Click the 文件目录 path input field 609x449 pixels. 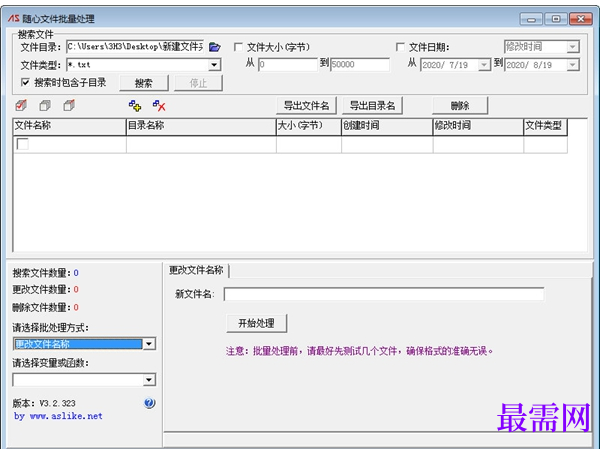tap(135, 47)
